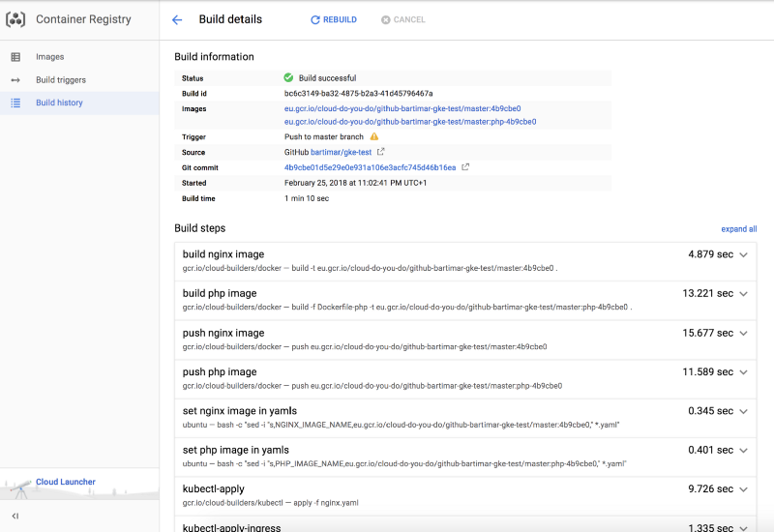Click the 'Push to master branch' trigger text

[324, 136]
